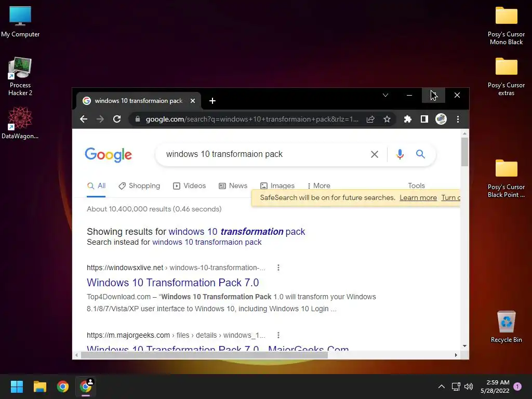Click the corrected windows 10 transformation pack link
The height and width of the screenshot is (399, 532).
pyautogui.click(x=236, y=232)
